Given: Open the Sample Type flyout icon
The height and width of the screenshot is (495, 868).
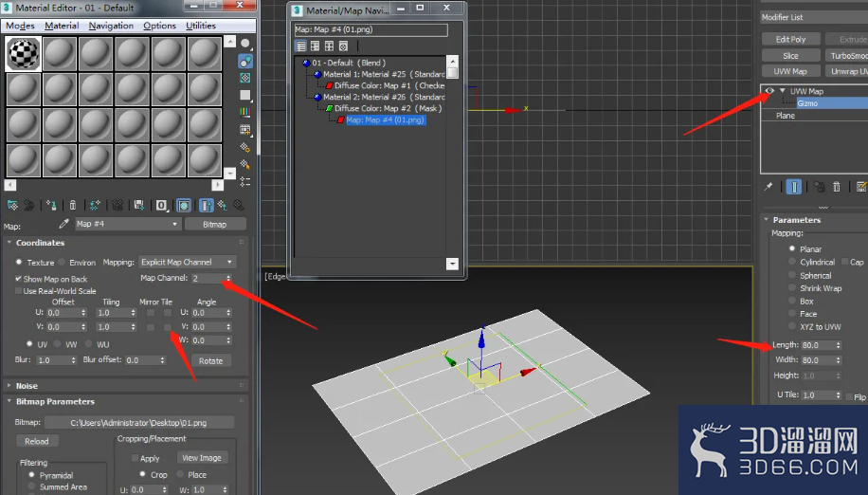Looking at the screenshot, I should (x=245, y=44).
